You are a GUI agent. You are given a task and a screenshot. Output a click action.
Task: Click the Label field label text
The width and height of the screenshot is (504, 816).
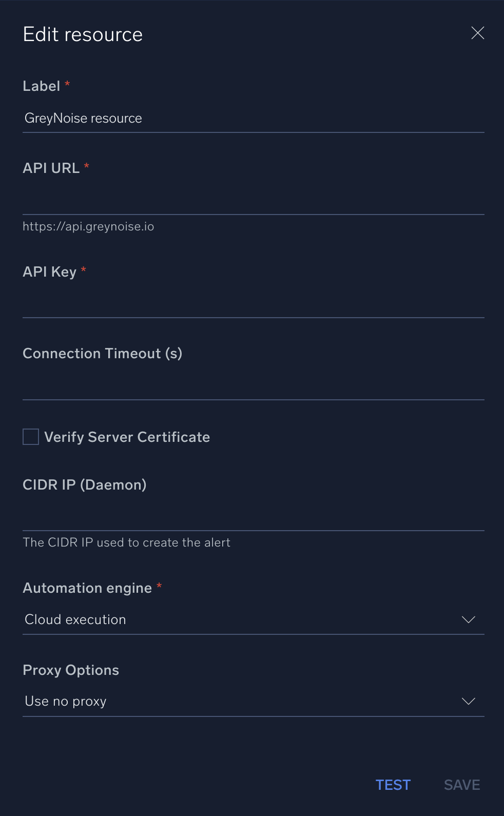[x=41, y=86]
